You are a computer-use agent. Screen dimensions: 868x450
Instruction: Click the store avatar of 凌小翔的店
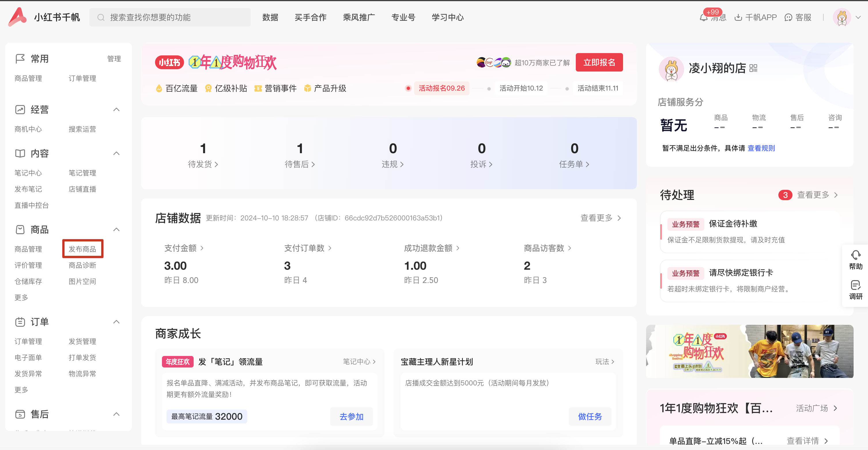coord(671,69)
